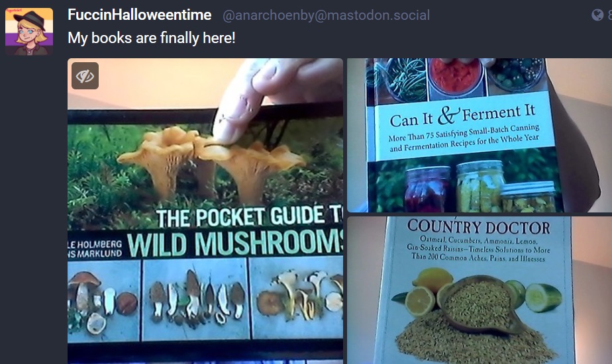Open the Country Doctor book image
612x364 pixels.
click(x=480, y=291)
